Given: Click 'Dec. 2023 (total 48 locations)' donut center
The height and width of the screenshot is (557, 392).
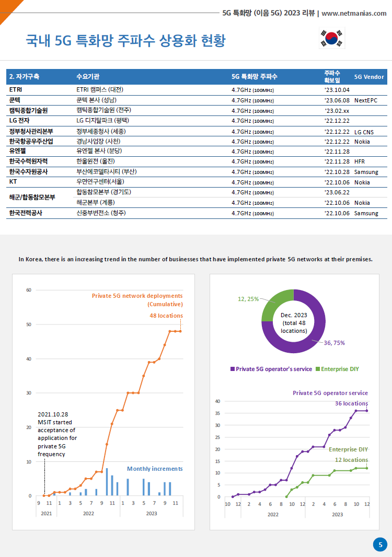Looking at the screenshot, I should click(294, 323).
